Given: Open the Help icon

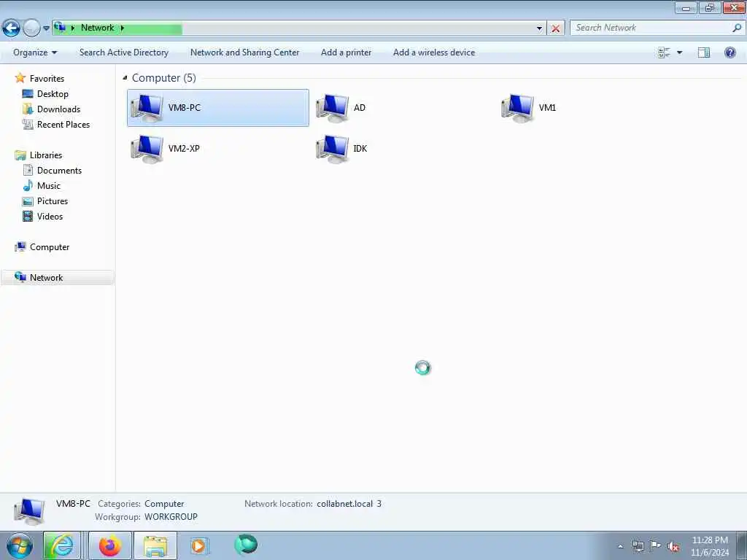Looking at the screenshot, I should tap(729, 52).
